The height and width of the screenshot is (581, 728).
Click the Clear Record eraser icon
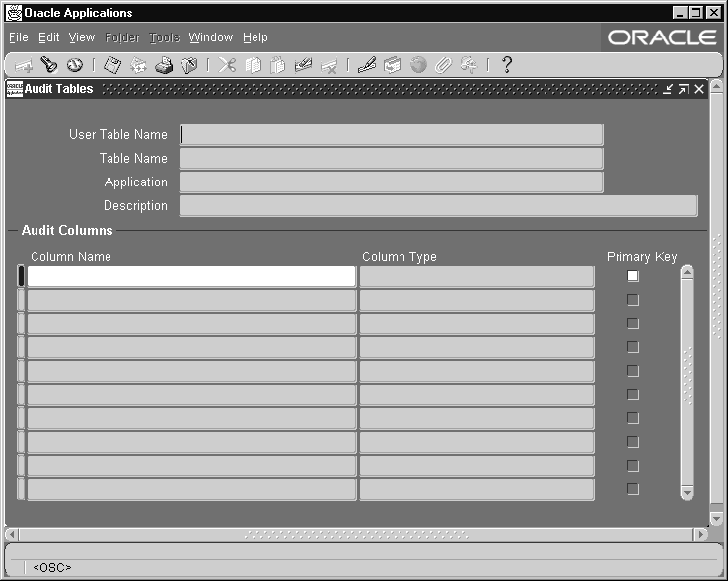point(303,65)
